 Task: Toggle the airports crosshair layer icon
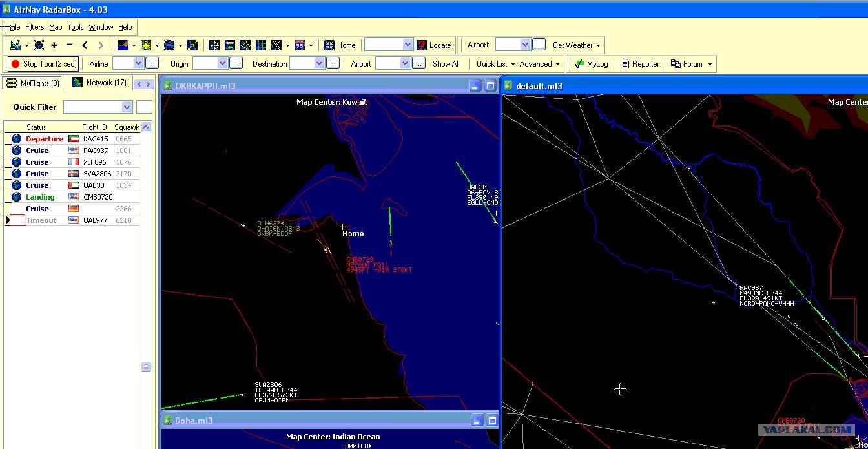pyautogui.click(x=214, y=45)
